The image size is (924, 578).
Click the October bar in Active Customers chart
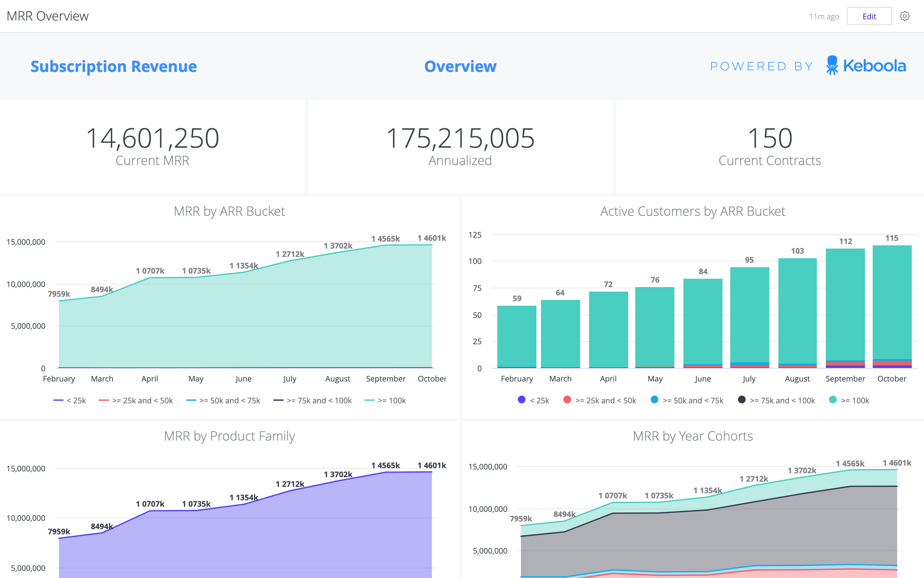click(x=892, y=307)
